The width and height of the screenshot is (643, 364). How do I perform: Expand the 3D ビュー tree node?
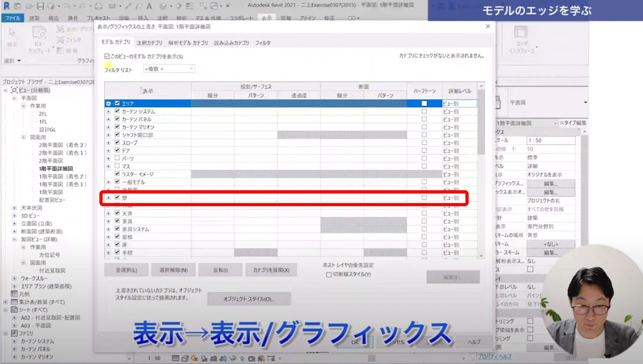click(x=14, y=216)
